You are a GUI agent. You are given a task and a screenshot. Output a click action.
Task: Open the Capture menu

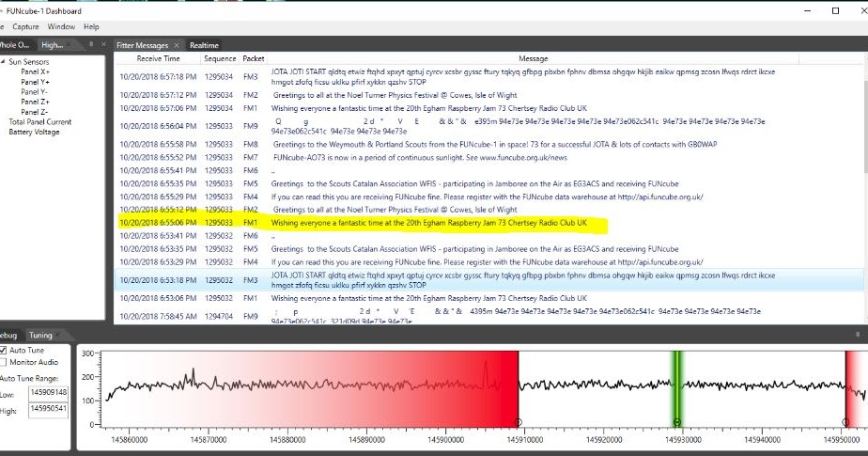(x=25, y=26)
